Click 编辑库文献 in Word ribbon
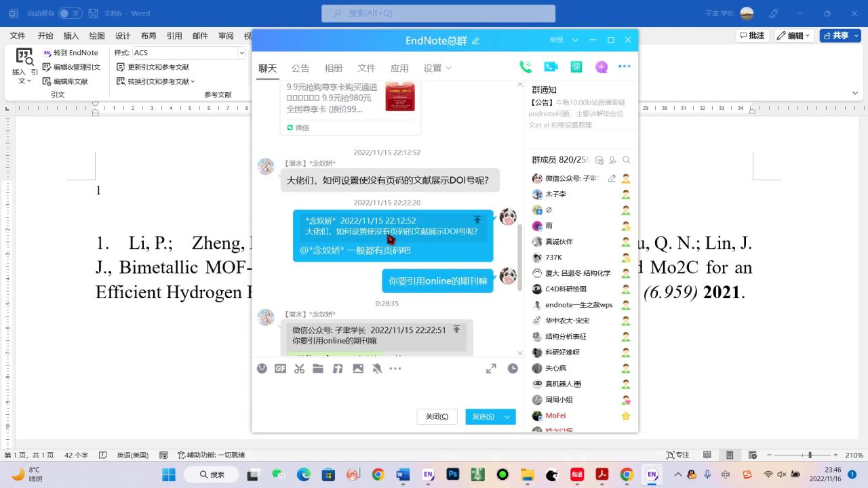This screenshot has height=488, width=868. 65,81
